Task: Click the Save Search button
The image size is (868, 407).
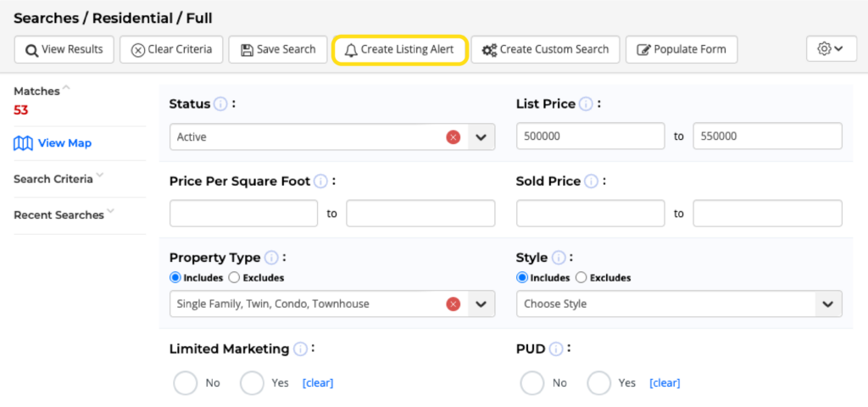Action: (x=278, y=50)
